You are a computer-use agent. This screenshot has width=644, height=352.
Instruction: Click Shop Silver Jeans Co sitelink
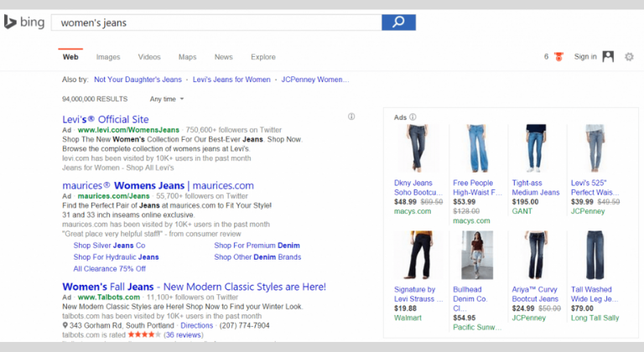[109, 246]
